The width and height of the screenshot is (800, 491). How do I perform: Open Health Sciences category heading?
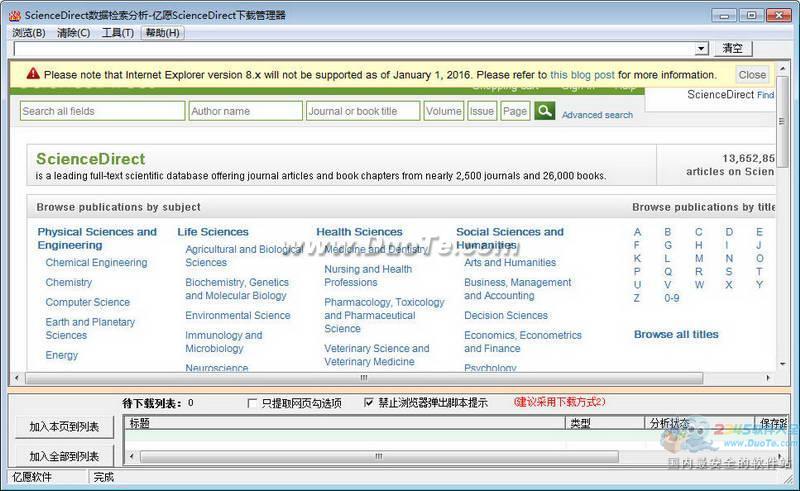359,232
